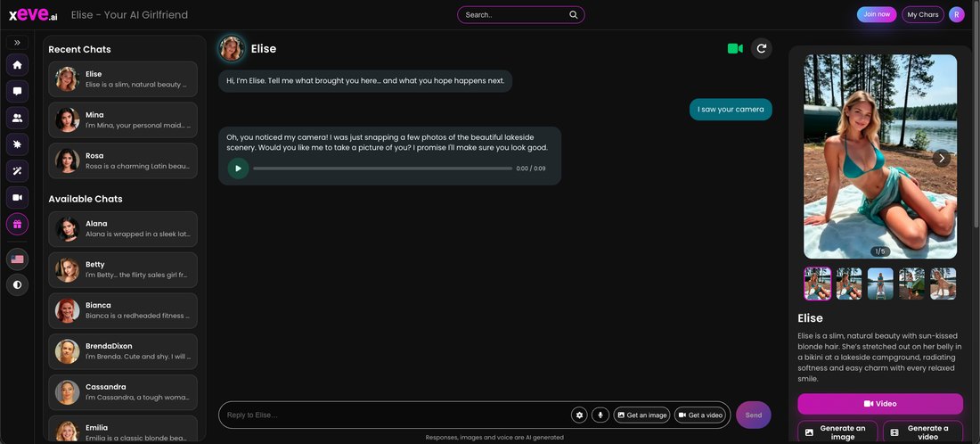Toggle dark/light theme icon in sidebar

pos(17,284)
